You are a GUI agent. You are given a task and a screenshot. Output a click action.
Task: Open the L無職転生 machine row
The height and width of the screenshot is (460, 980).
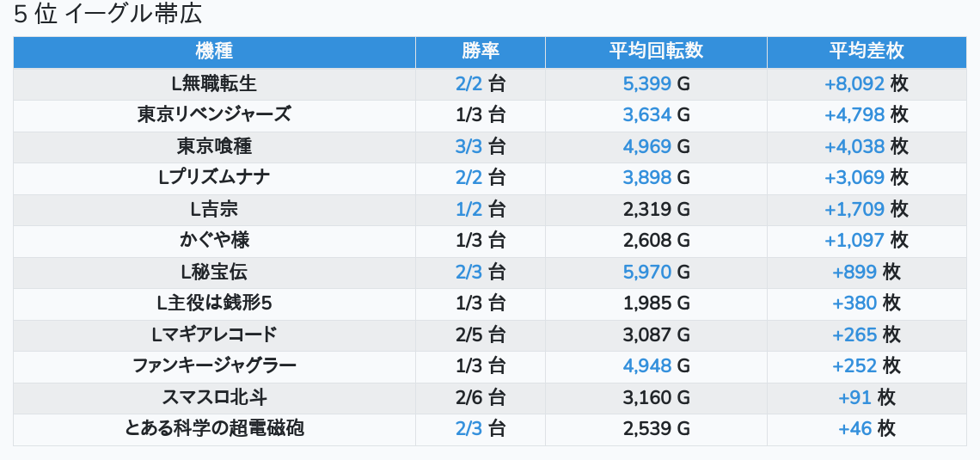[x=214, y=83]
